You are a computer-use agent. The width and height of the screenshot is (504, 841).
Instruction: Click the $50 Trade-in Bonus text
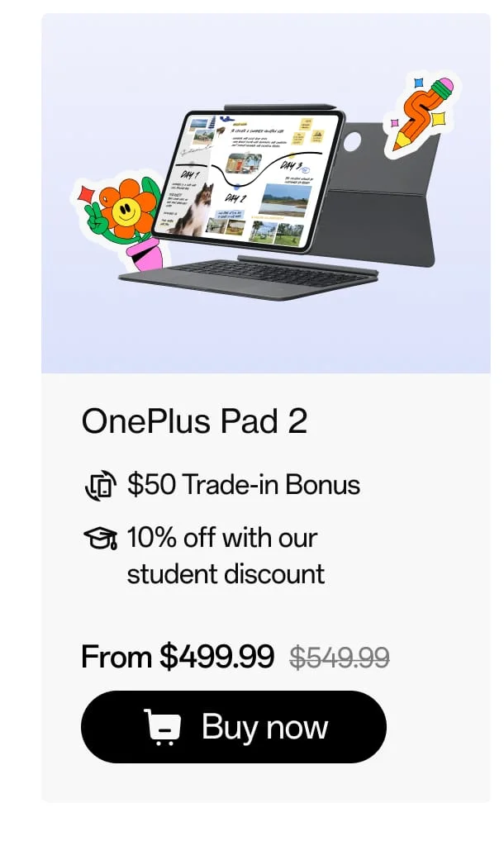244,484
